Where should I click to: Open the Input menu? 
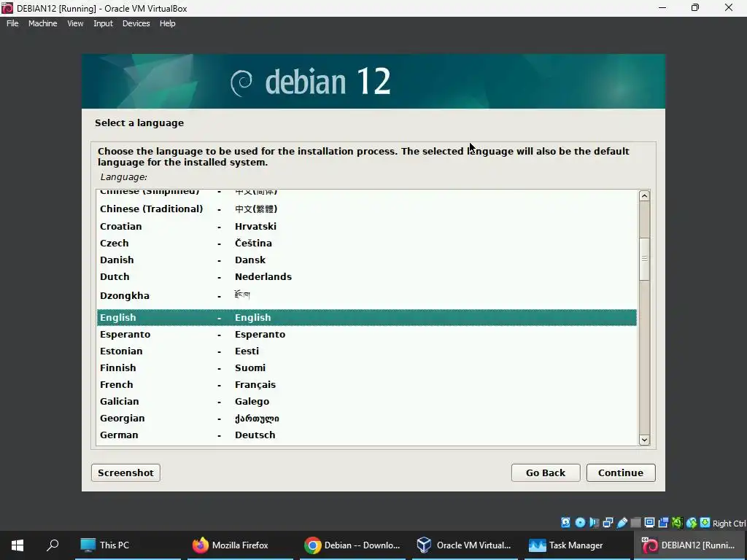pyautogui.click(x=103, y=23)
